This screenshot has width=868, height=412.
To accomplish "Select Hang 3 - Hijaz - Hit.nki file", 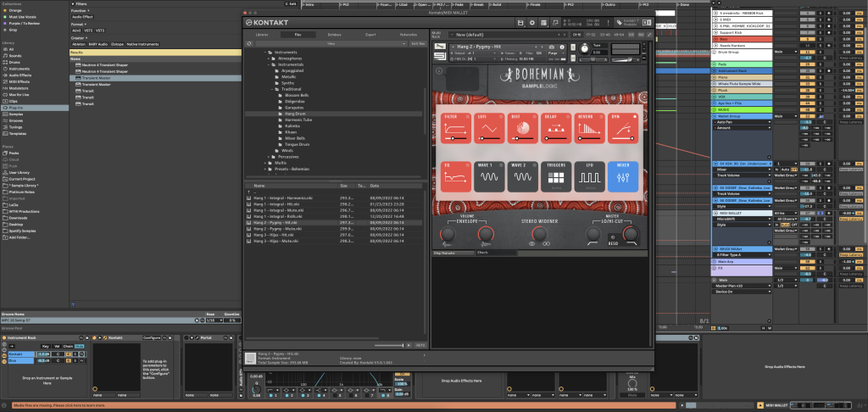I will pyautogui.click(x=274, y=234).
